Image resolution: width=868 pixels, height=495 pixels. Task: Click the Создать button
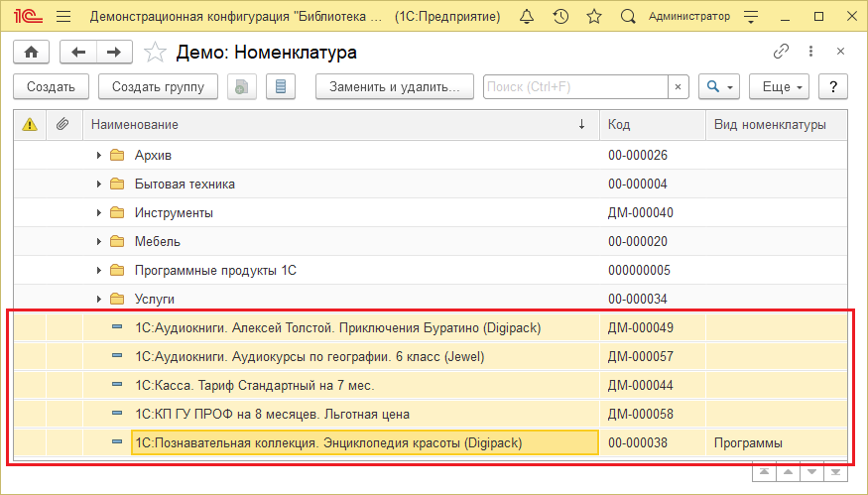click(51, 87)
